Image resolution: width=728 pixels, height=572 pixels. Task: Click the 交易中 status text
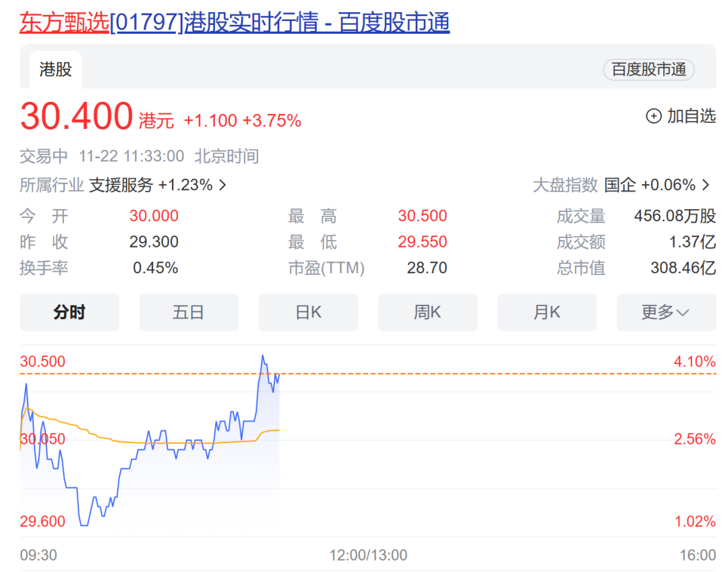click(x=44, y=156)
